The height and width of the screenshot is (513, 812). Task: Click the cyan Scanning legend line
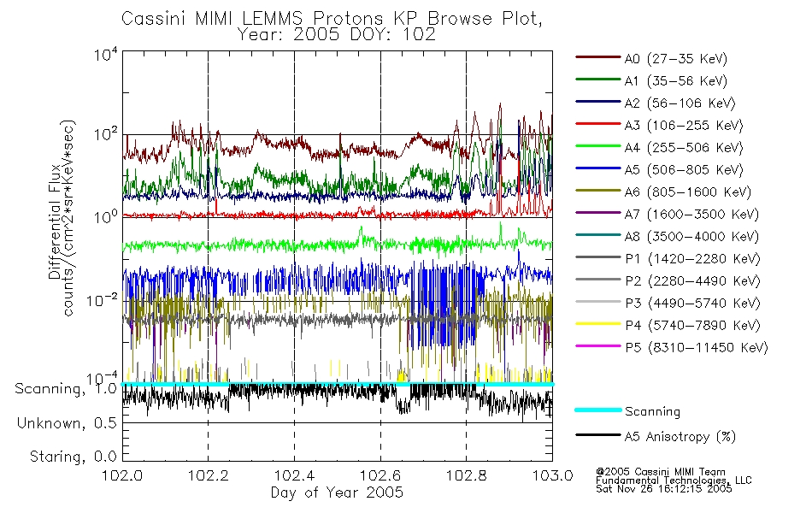(598, 410)
